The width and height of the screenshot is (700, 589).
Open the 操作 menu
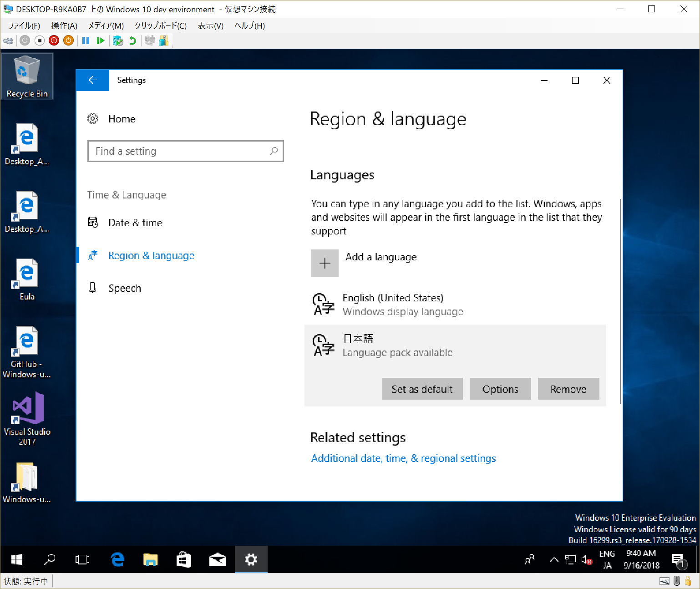coord(64,26)
